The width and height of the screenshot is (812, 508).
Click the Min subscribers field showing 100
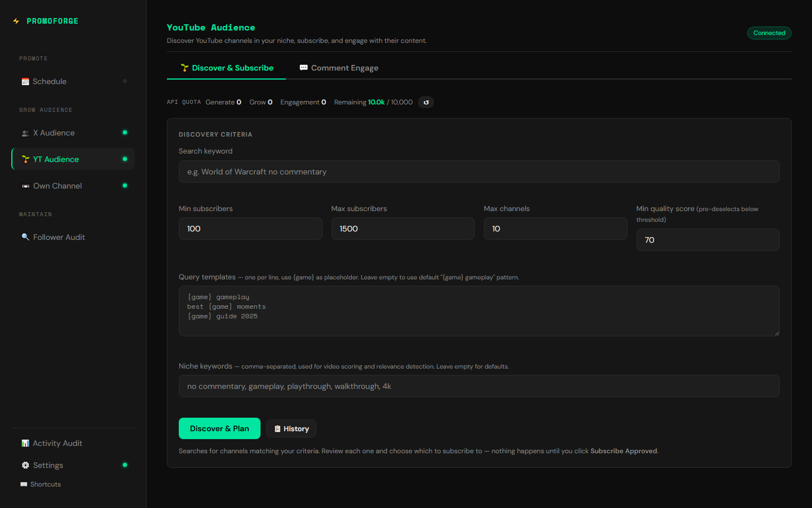[x=250, y=229]
